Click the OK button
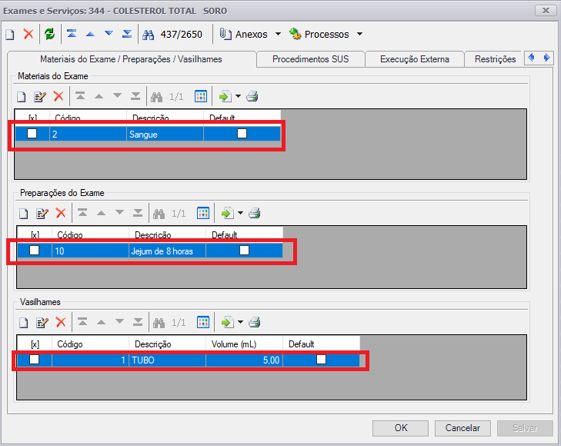This screenshot has height=446, width=561. (400, 428)
